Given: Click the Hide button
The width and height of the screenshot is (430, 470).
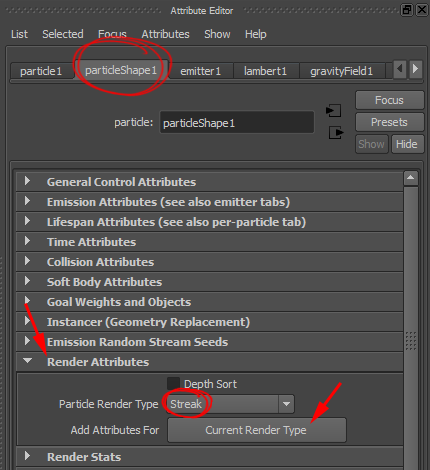Looking at the screenshot, I should 407,144.
